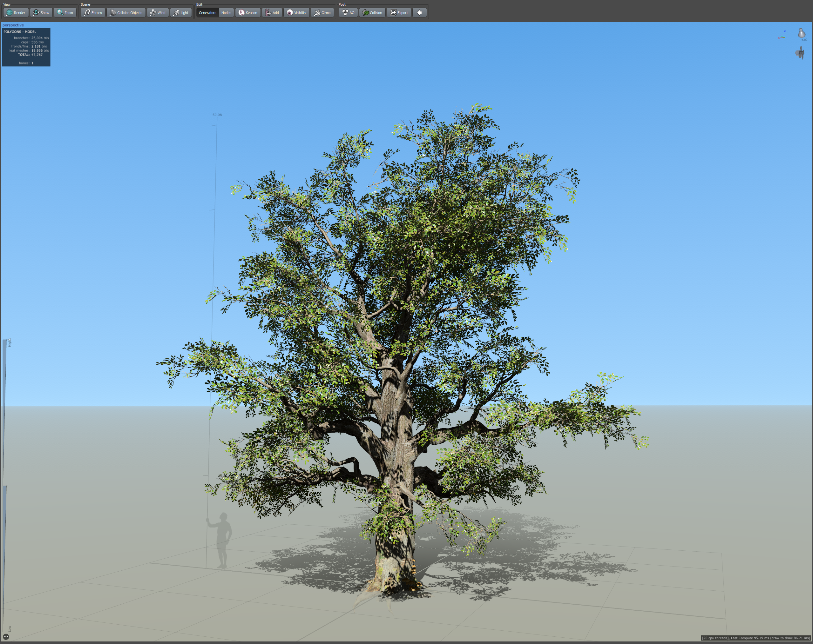Click the Collision Objects button

coord(126,12)
